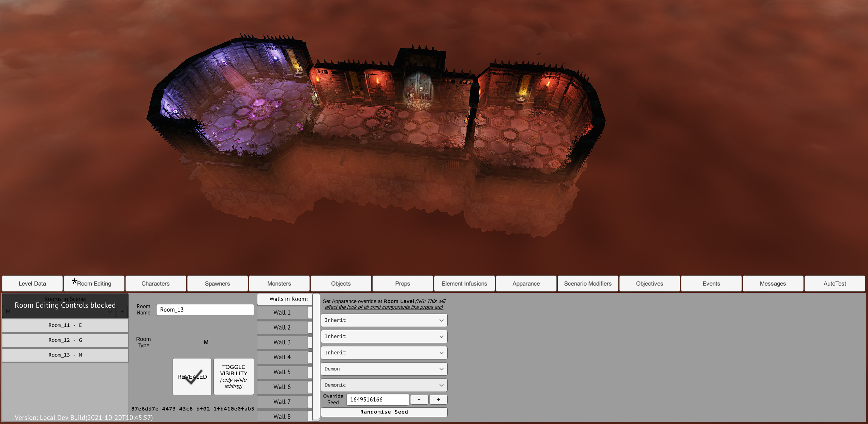Click the Override Seed number field

(x=377, y=399)
